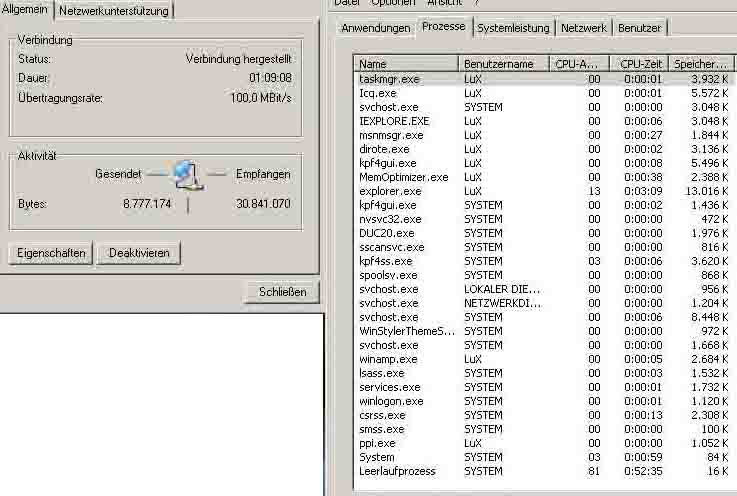Screen dimensions: 737x496
Task: Select the ppi.exe process
Action: [x=543, y=443]
